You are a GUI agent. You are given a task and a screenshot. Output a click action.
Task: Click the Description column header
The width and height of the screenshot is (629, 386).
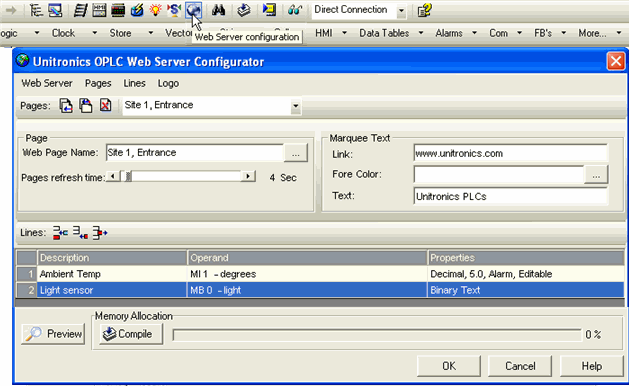point(112,258)
